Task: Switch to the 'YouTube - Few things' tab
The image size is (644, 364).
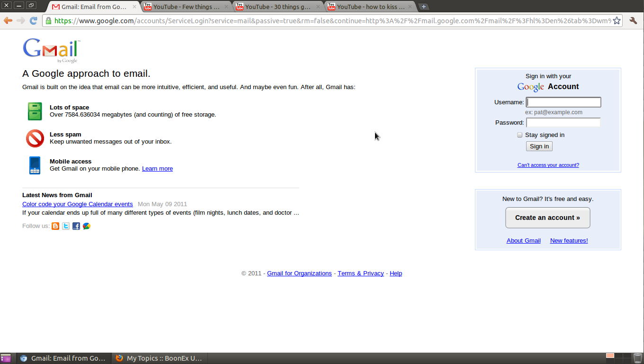Action: 186,7
